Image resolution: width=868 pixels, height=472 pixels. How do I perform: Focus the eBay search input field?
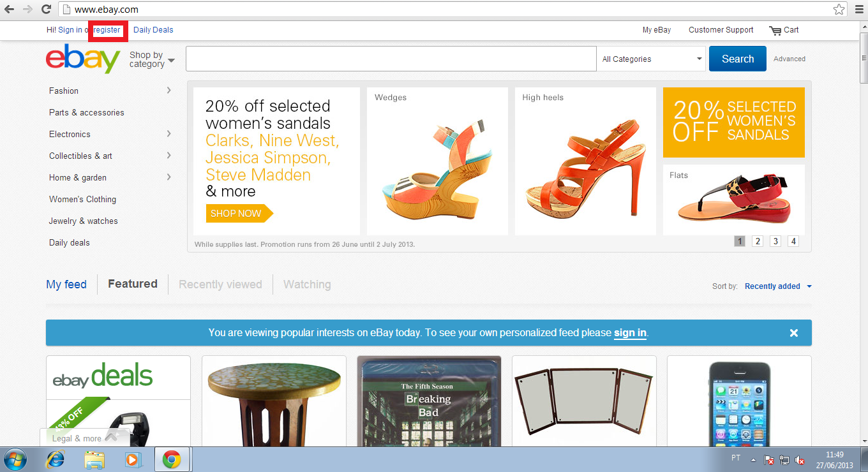point(391,59)
